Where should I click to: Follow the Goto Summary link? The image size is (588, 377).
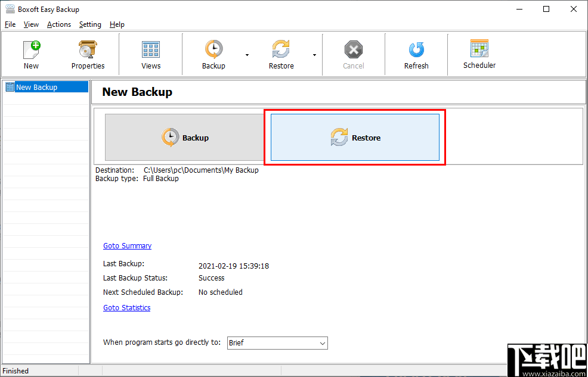point(127,245)
